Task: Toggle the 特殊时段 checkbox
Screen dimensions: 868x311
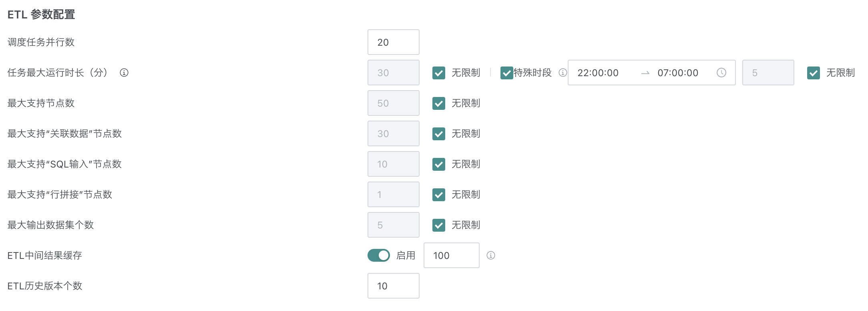Action: point(506,73)
